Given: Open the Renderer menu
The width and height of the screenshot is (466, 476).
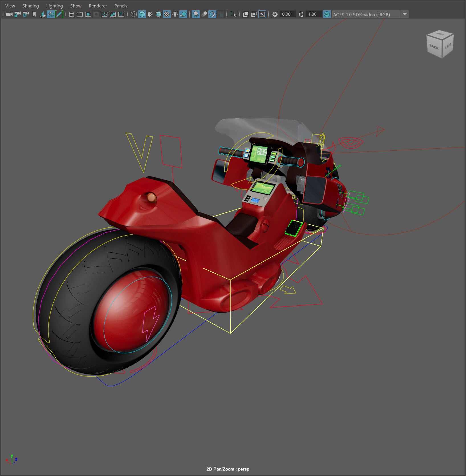Looking at the screenshot, I should [x=98, y=6].
